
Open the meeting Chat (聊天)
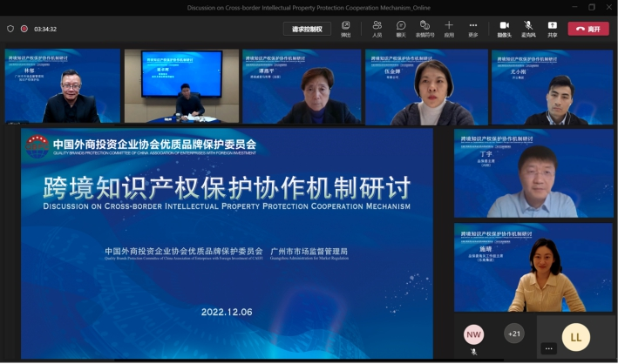401,29
